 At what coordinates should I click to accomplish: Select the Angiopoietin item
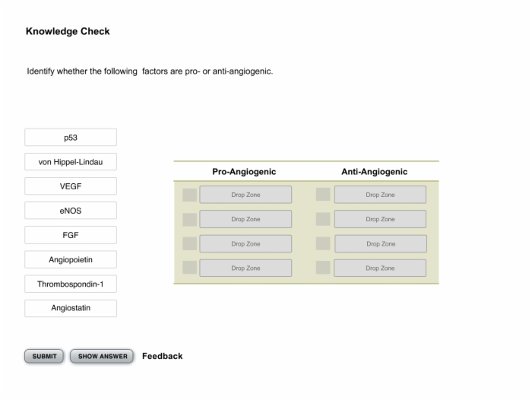(x=71, y=259)
